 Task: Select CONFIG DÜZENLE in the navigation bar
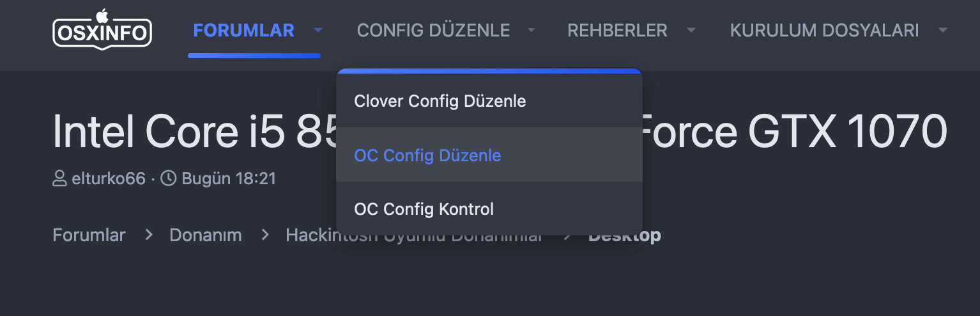coord(433,30)
